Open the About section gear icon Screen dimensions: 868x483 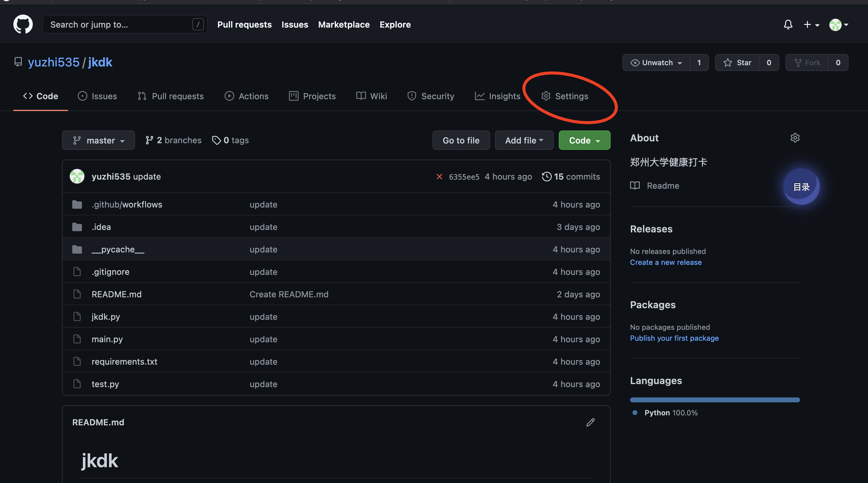click(x=795, y=138)
